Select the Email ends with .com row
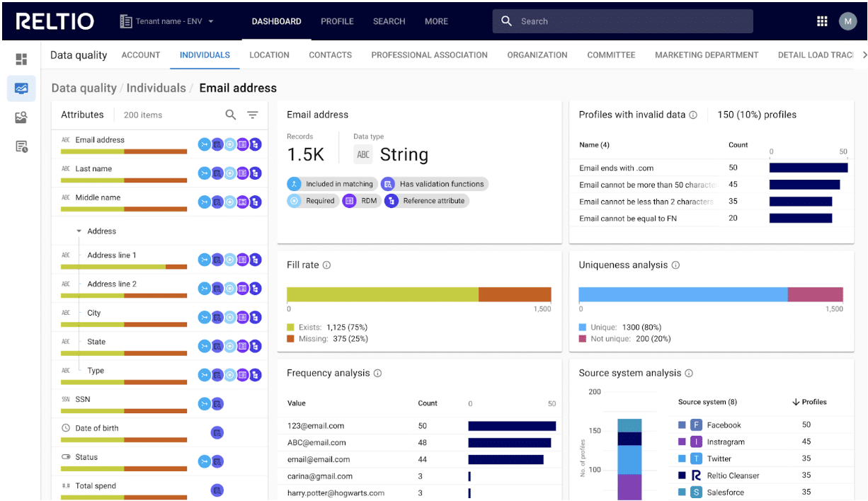The image size is (868, 501). [x=712, y=168]
